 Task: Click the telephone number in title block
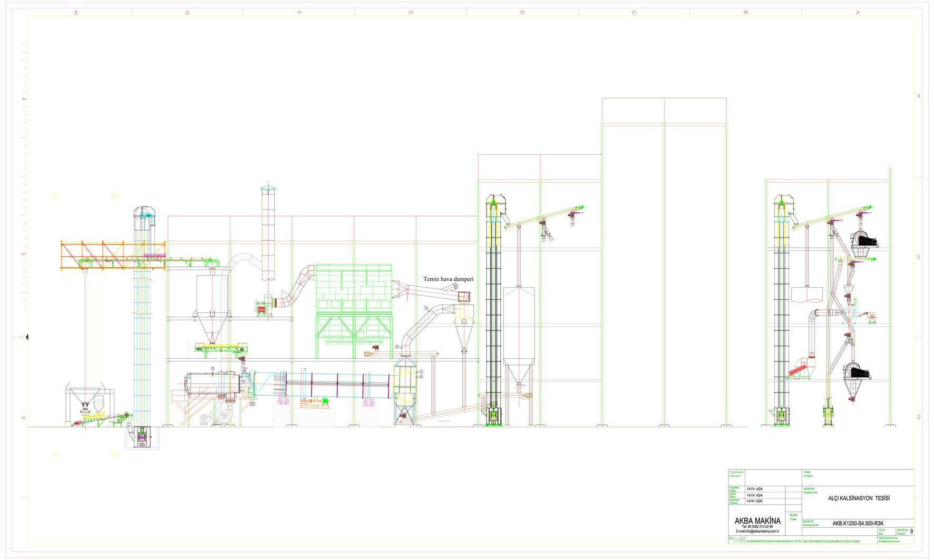click(x=757, y=526)
